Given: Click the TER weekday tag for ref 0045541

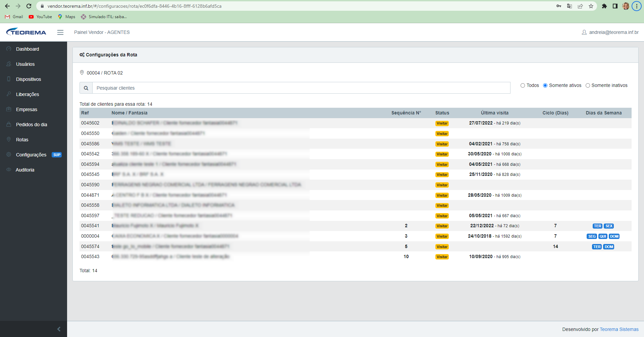Looking at the screenshot, I should pyautogui.click(x=597, y=226).
